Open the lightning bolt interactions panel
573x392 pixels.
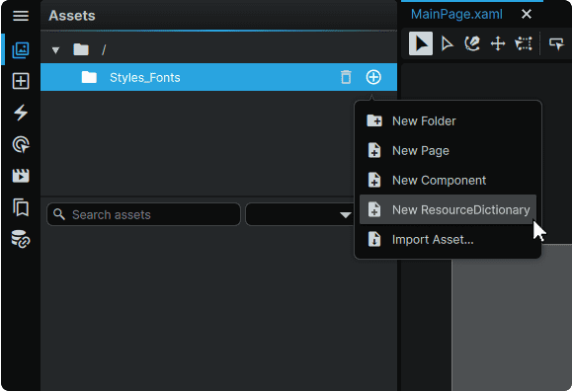click(x=21, y=113)
